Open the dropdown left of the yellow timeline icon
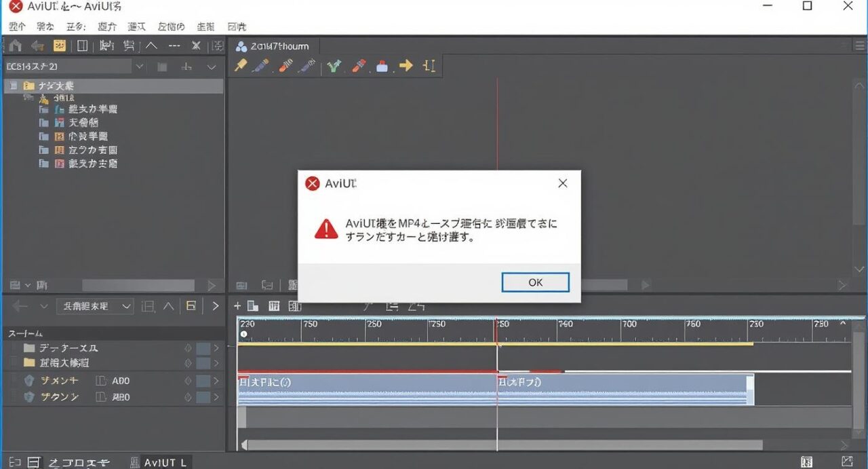This screenshot has width=868, height=469. [94, 306]
